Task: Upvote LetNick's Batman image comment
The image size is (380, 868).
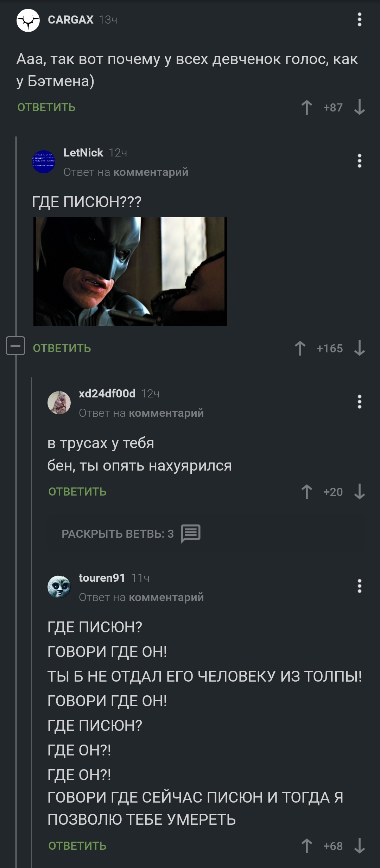Action: (300, 348)
